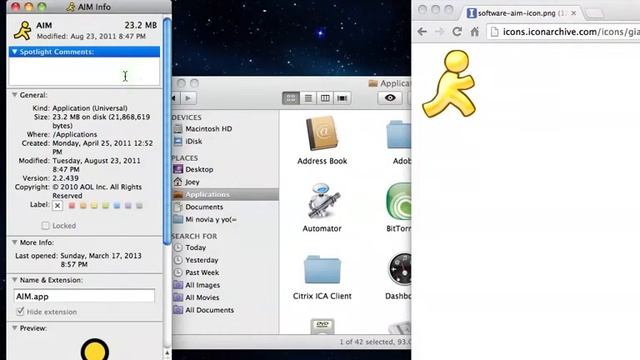Select the Citrix ICA Client folder icon
The height and width of the screenshot is (360, 640).
(322, 269)
